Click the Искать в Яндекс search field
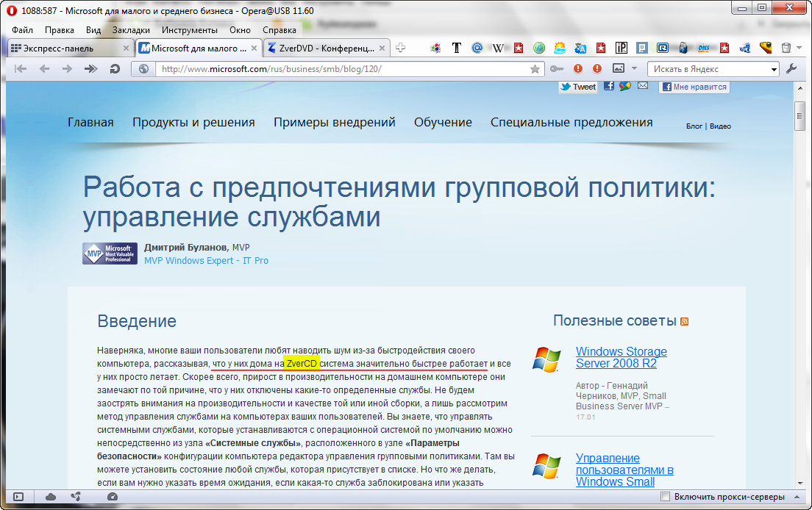 click(708, 69)
